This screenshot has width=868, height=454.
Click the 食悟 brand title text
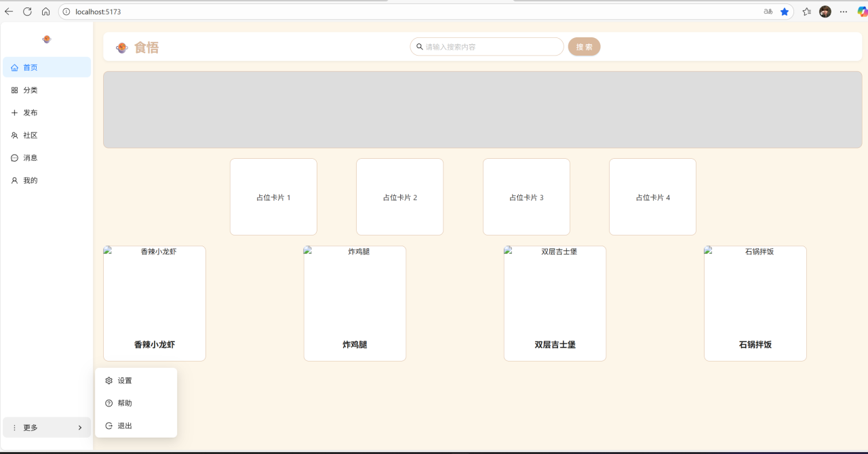(146, 48)
